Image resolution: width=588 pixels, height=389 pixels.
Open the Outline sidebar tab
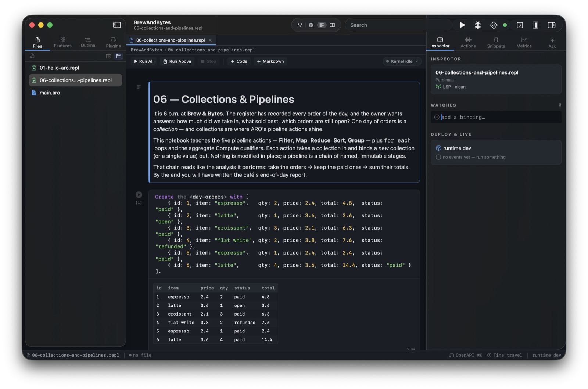pos(88,43)
